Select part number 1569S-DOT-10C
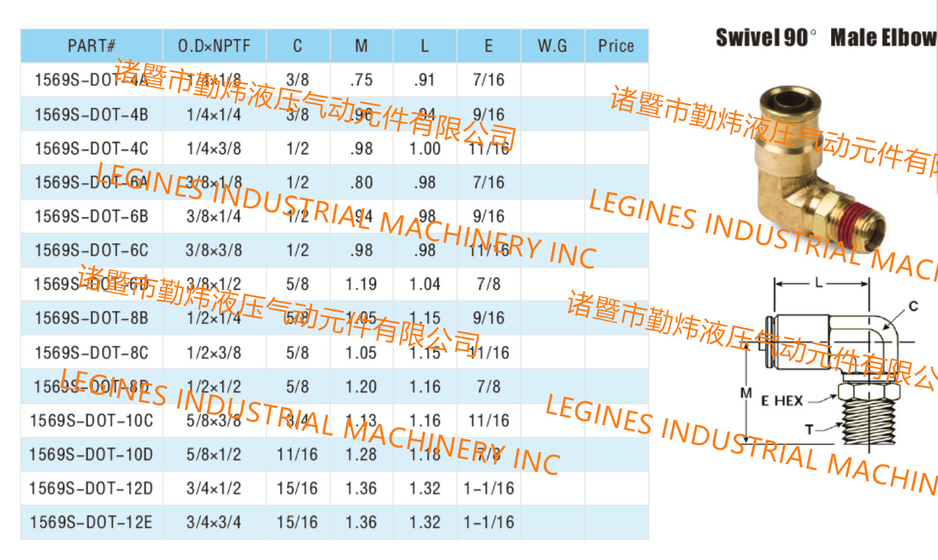Screen dimensions: 938x560 [92, 421]
